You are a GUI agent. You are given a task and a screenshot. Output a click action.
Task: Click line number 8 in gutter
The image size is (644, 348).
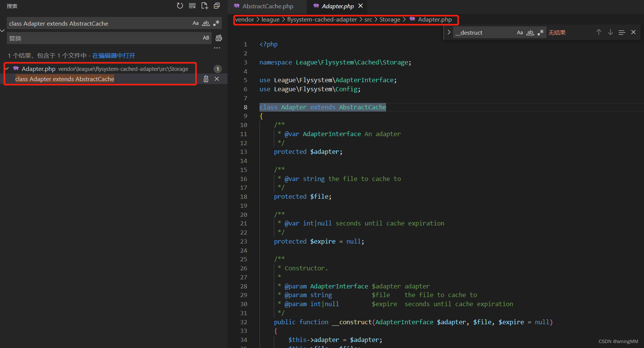coord(246,107)
